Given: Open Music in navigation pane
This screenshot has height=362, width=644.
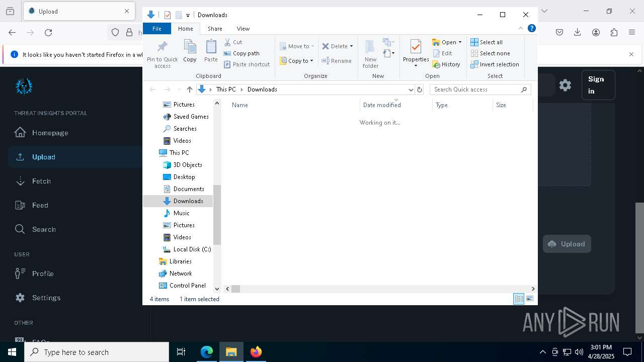Looking at the screenshot, I should point(176,213).
